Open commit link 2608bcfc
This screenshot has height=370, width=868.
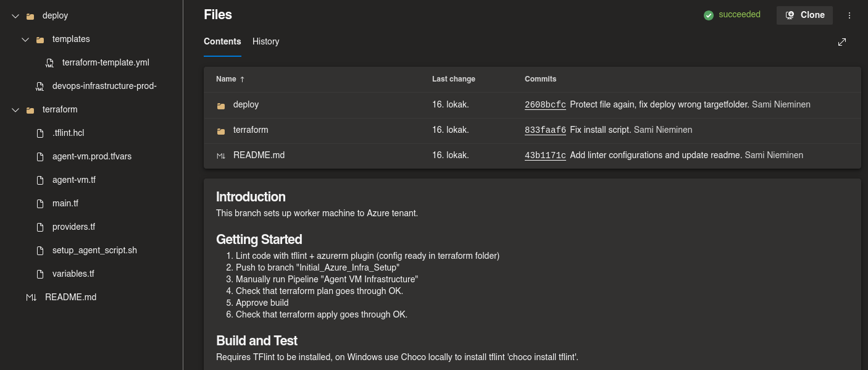[x=545, y=104]
